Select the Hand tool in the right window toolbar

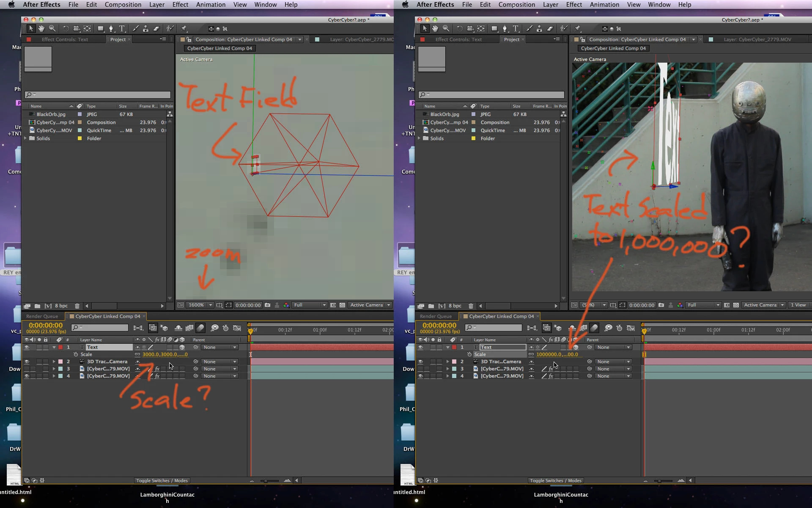pyautogui.click(x=435, y=29)
